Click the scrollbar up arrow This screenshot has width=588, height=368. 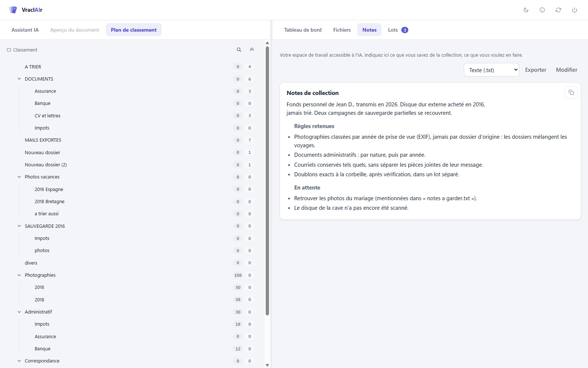tap(267, 43)
